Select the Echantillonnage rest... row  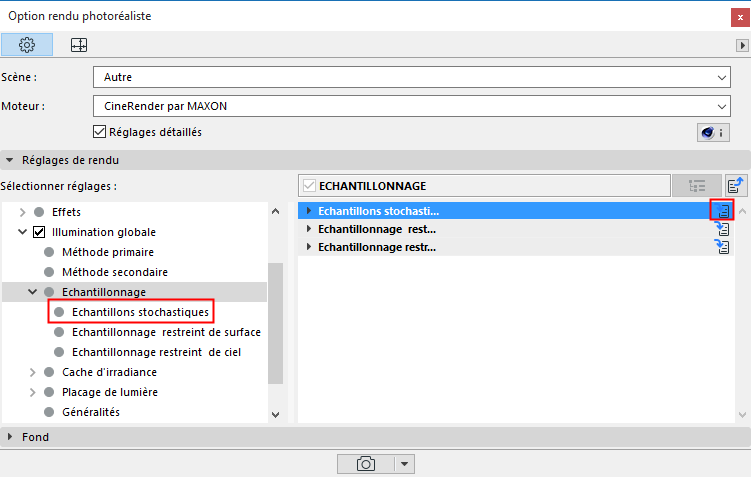[x=516, y=229]
